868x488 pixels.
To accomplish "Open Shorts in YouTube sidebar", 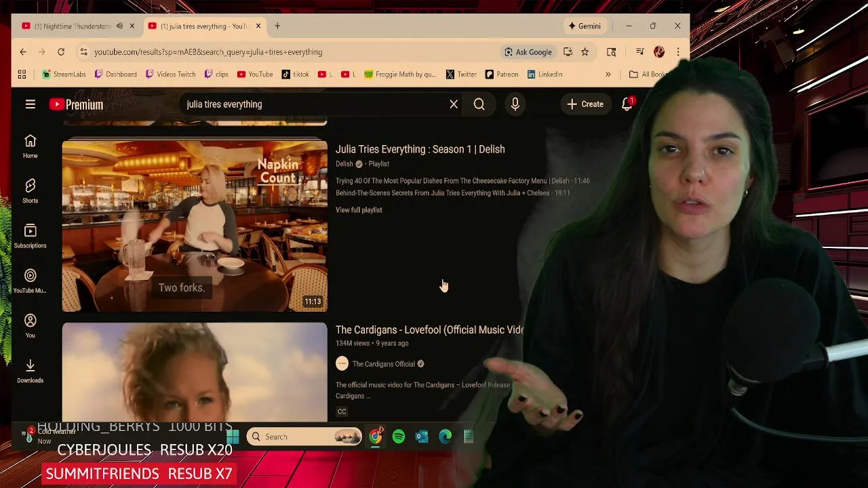I will click(x=30, y=192).
